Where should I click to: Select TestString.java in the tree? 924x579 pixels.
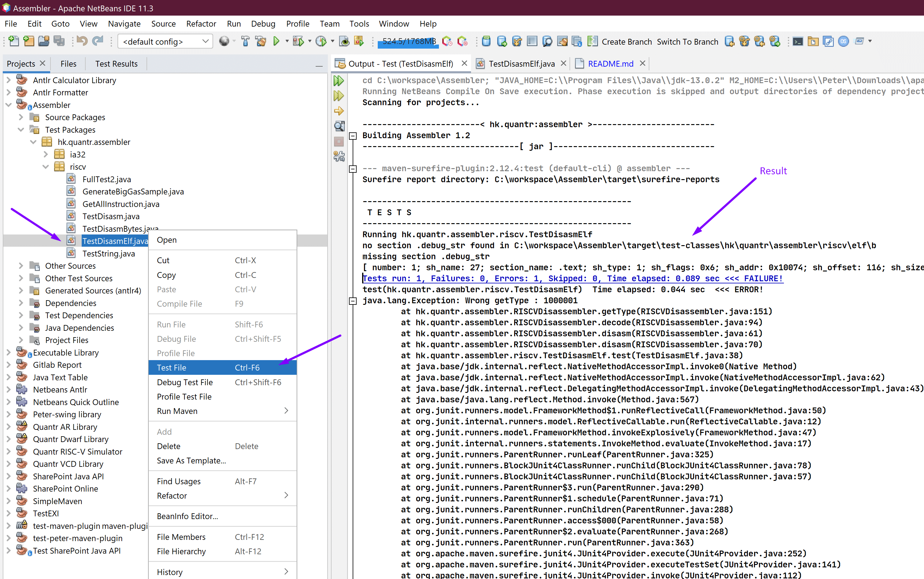pos(108,253)
